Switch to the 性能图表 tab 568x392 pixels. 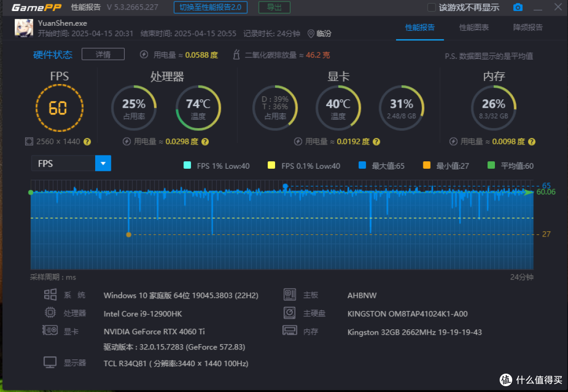474,27
